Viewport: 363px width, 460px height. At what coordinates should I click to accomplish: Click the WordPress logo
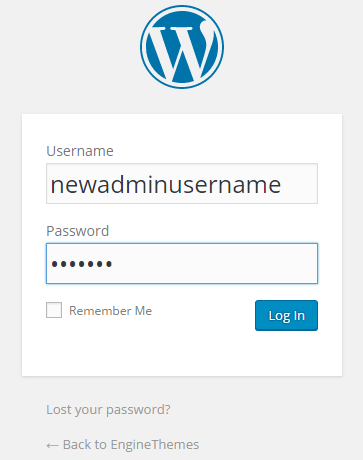tap(182, 47)
